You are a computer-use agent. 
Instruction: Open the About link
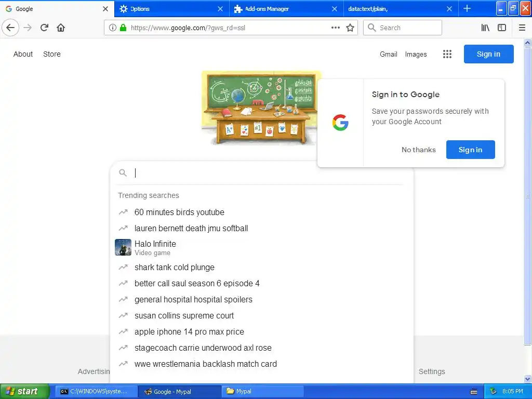pyautogui.click(x=23, y=54)
